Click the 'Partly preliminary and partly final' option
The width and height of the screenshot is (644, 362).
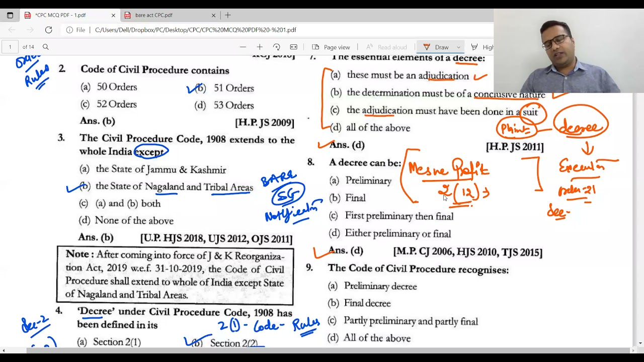click(x=411, y=321)
